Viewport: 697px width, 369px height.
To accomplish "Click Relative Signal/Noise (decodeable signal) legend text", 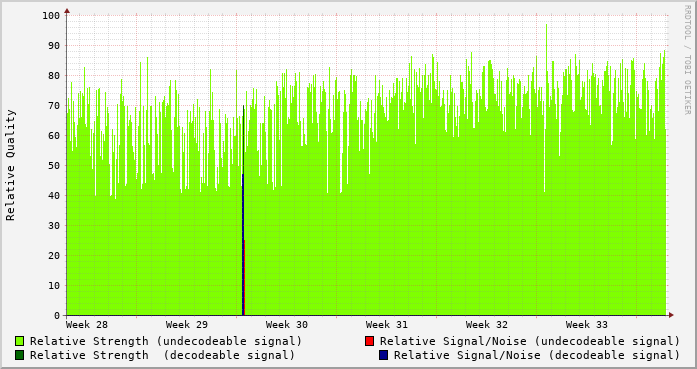I will (x=537, y=355).
